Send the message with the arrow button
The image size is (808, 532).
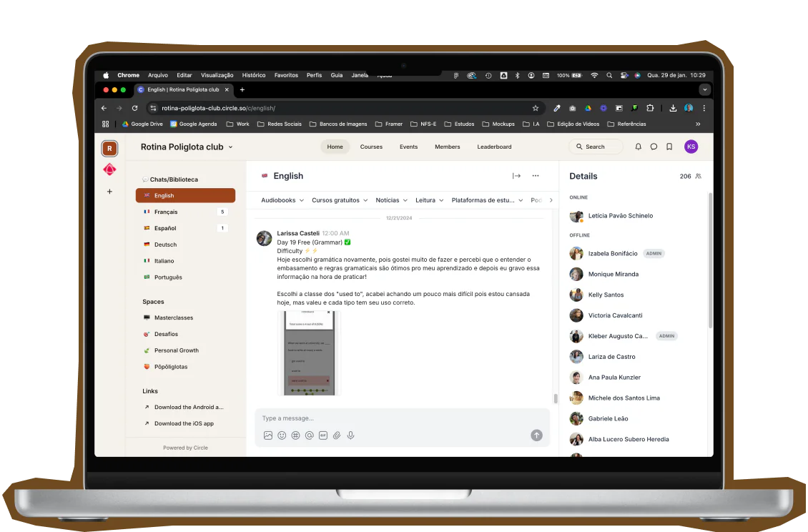[x=536, y=435]
